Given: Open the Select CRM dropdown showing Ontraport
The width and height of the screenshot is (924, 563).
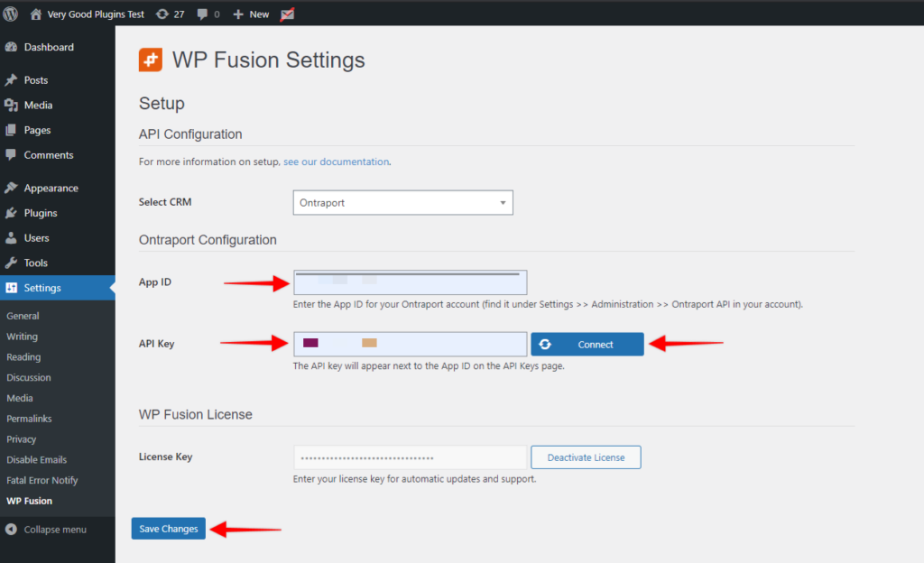Looking at the screenshot, I should (x=403, y=203).
